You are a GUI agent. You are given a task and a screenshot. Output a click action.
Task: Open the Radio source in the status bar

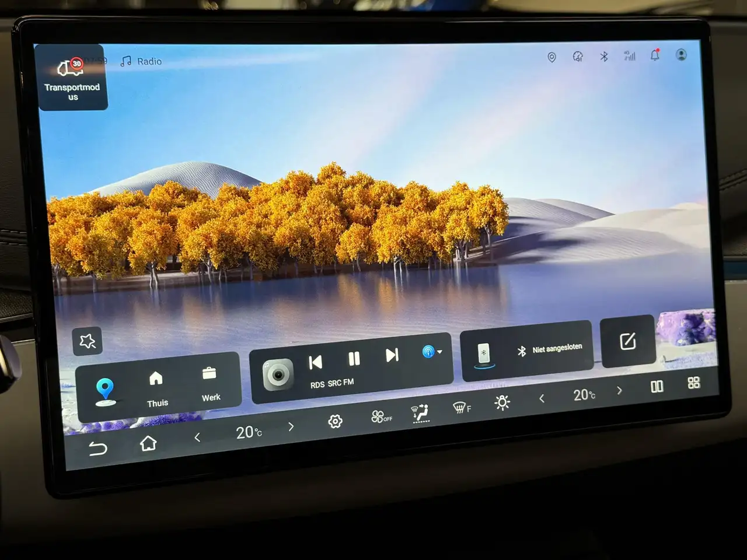141,61
